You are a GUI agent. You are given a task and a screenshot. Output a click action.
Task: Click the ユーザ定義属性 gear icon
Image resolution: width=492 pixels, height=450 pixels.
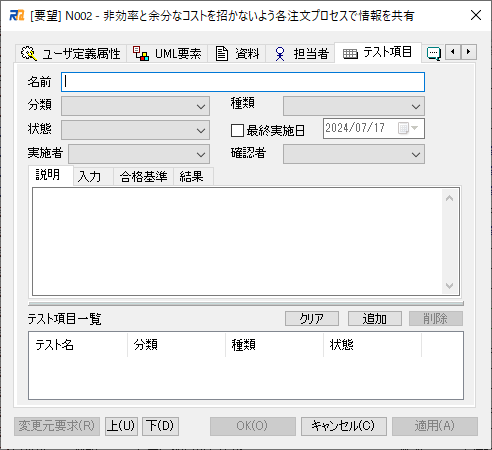pos(29,53)
